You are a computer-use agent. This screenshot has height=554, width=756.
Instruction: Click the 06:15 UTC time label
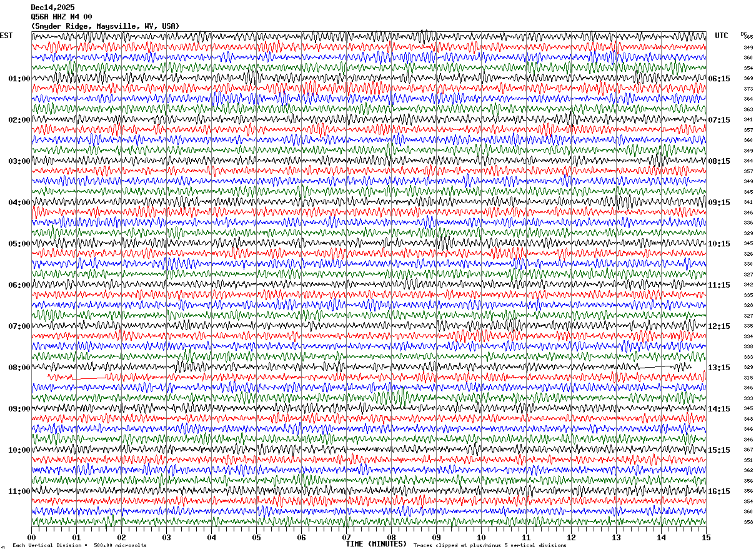719,79
